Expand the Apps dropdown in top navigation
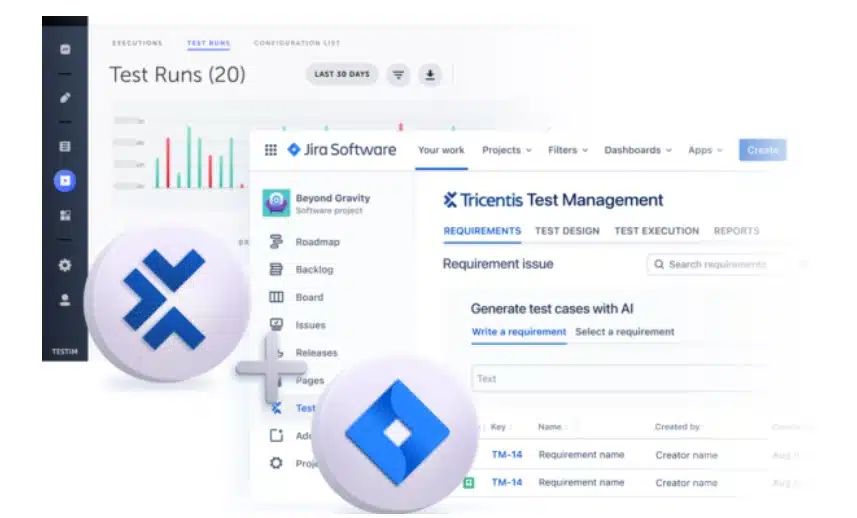Viewport: 857px width, 518px height. [706, 150]
